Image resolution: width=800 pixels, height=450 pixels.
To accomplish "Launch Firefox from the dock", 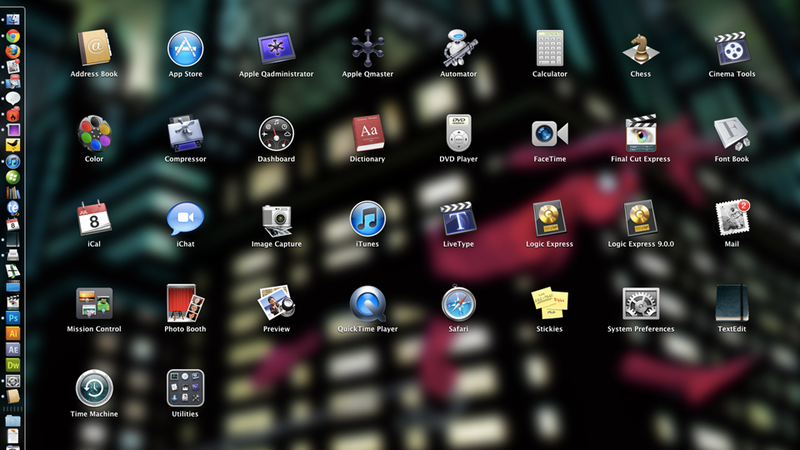I will pos(13,51).
